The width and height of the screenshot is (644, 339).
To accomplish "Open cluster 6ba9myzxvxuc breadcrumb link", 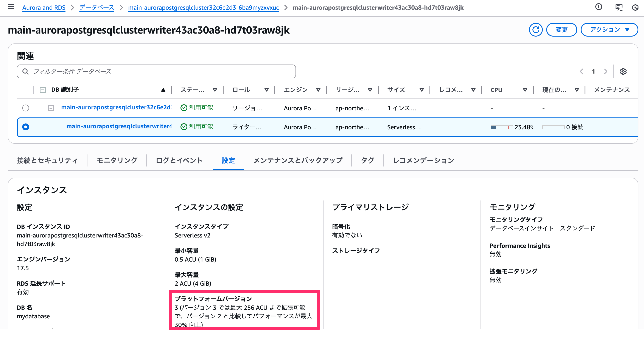I will [x=204, y=8].
